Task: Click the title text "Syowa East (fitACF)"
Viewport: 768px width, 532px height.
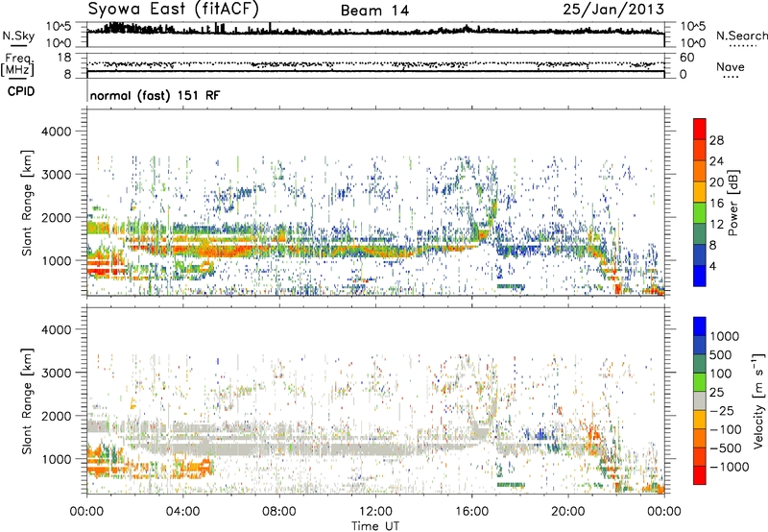Action: (173, 10)
